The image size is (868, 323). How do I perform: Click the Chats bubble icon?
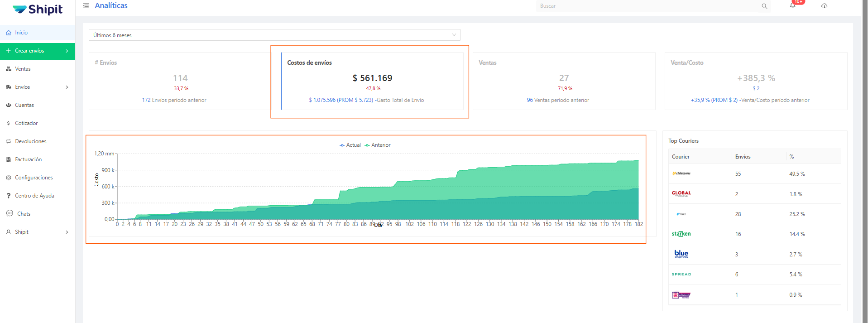pyautogui.click(x=10, y=213)
